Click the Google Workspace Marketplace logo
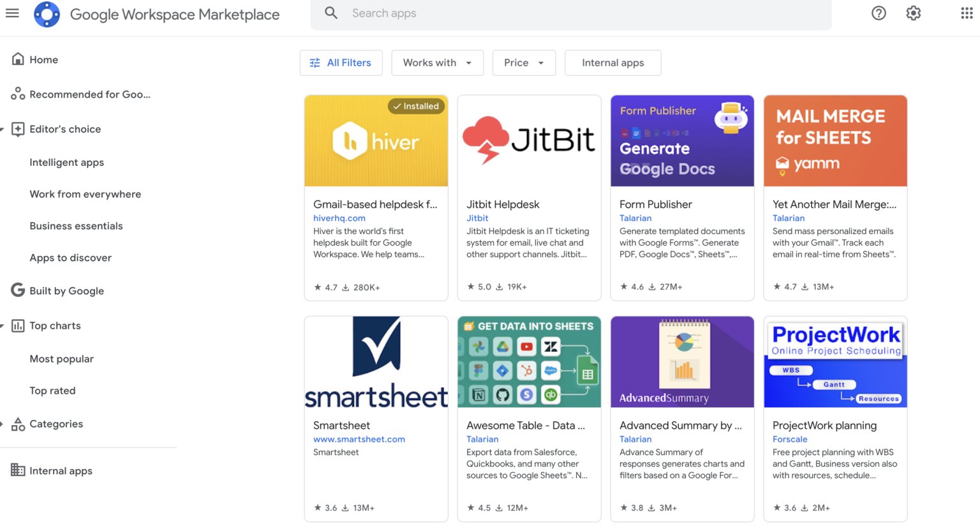The image size is (980, 531). (x=46, y=13)
